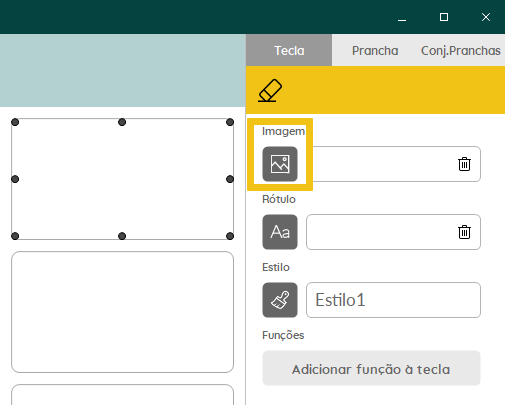Click the eraser icon in yellow bar
This screenshot has height=405, width=505.
[x=270, y=90]
